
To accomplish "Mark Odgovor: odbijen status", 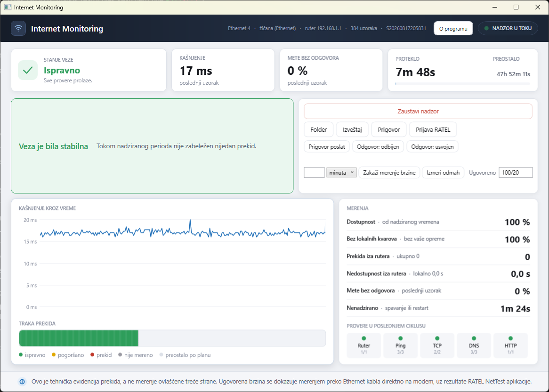I will click(378, 147).
